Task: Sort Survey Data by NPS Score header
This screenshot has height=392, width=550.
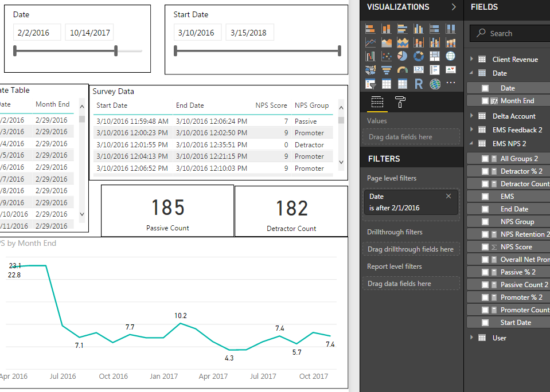Action: pyautogui.click(x=271, y=105)
